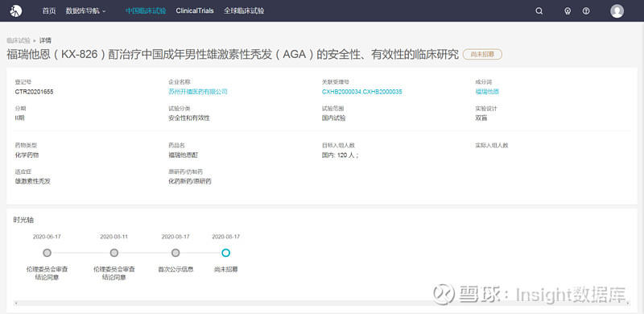Click the 详情 breadcrumb item
The image size is (644, 314).
pos(45,40)
